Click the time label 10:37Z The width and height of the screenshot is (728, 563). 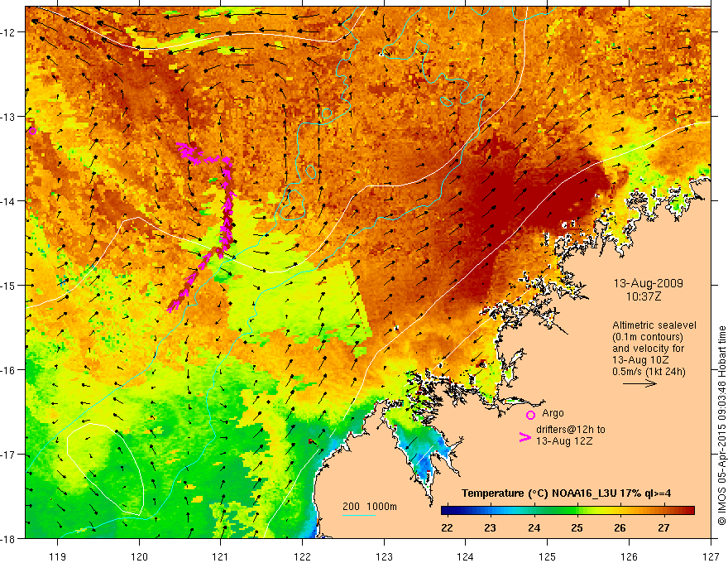[644, 296]
